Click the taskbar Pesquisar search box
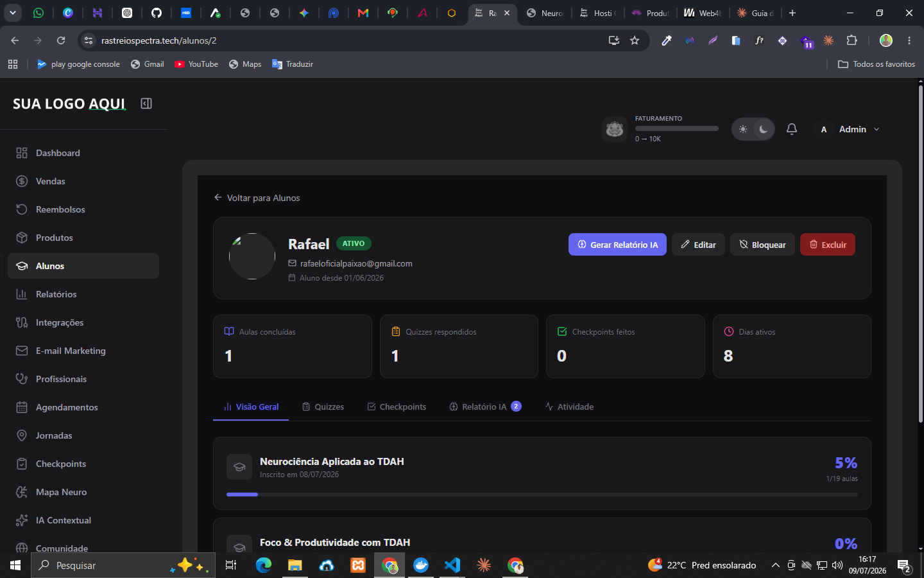The width and height of the screenshot is (924, 578). pos(123,565)
